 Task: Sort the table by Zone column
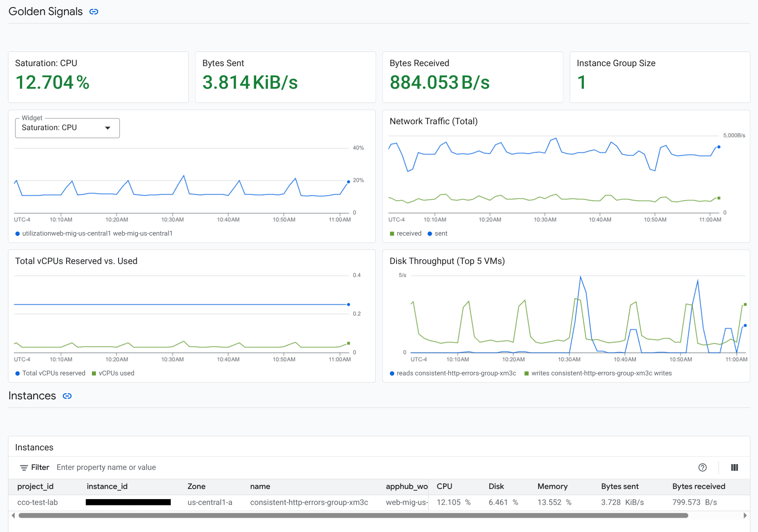click(196, 486)
